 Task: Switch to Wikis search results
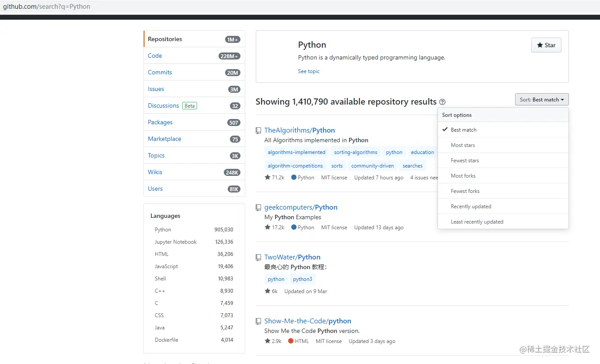(x=194, y=172)
